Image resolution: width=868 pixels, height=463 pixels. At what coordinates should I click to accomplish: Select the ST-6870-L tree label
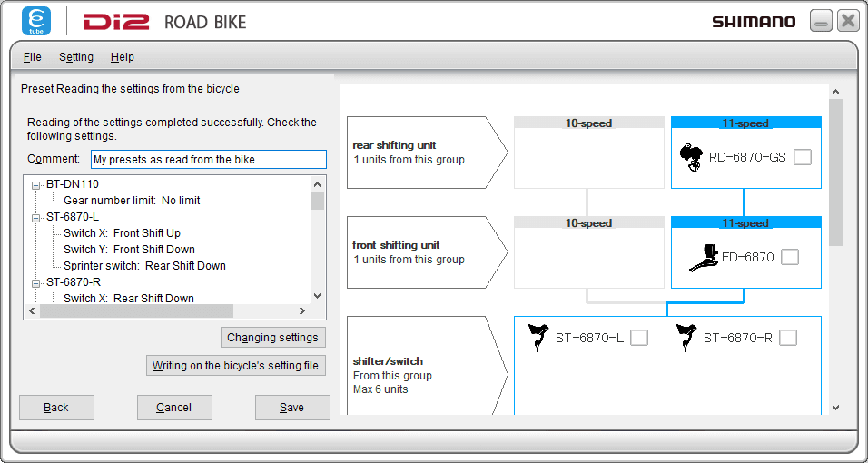click(73, 217)
